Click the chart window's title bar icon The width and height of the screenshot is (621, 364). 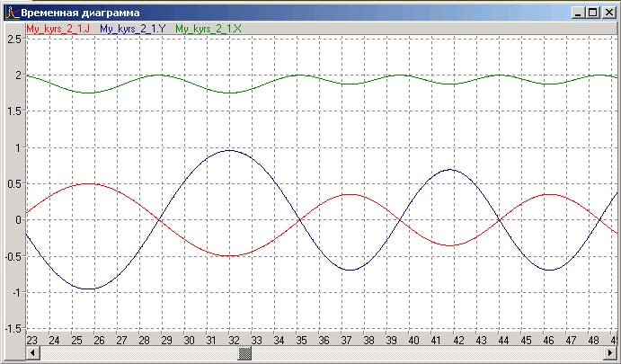[x=12, y=13]
